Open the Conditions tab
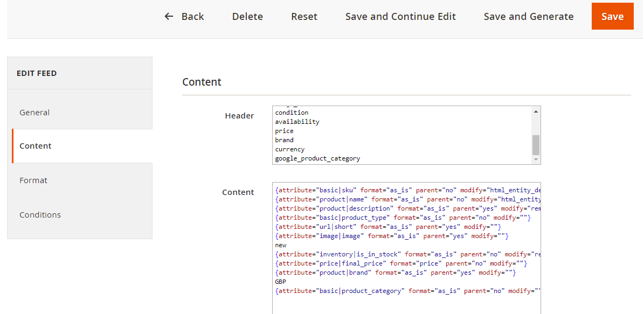The image size is (644, 314). tap(40, 215)
